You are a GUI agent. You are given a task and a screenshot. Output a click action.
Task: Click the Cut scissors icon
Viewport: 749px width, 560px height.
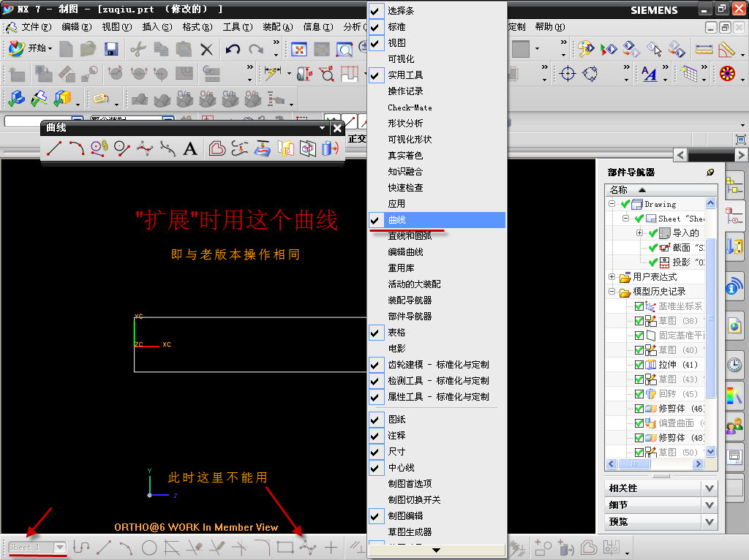tap(138, 49)
